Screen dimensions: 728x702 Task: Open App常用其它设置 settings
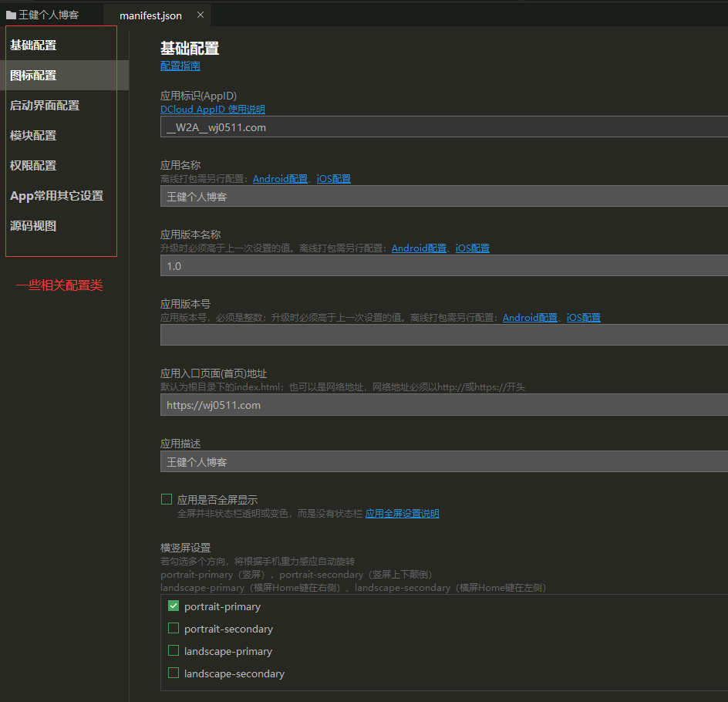point(56,195)
